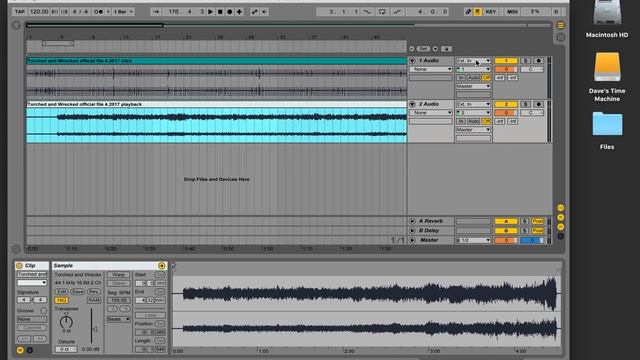The height and width of the screenshot is (360, 640).
Task: Arm the 2 Audio track for recording
Action: [539, 104]
